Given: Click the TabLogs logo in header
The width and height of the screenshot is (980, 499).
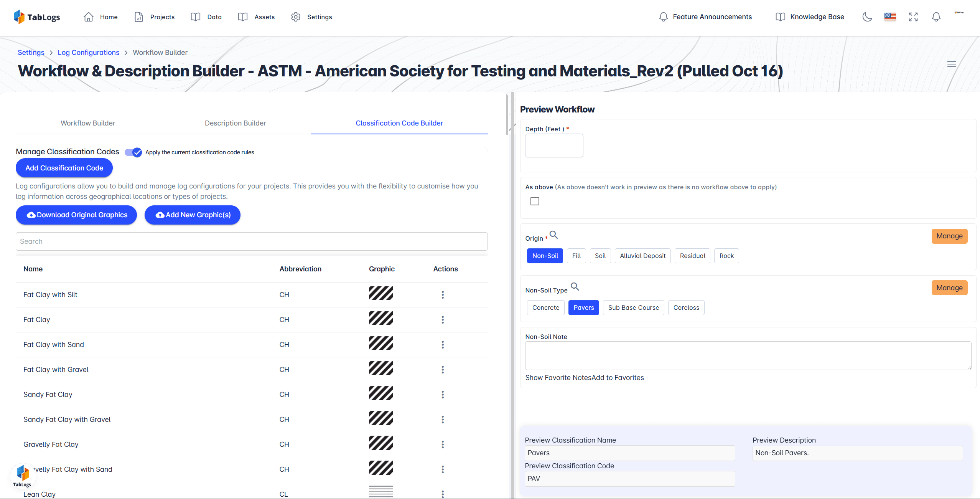Looking at the screenshot, I should point(37,17).
